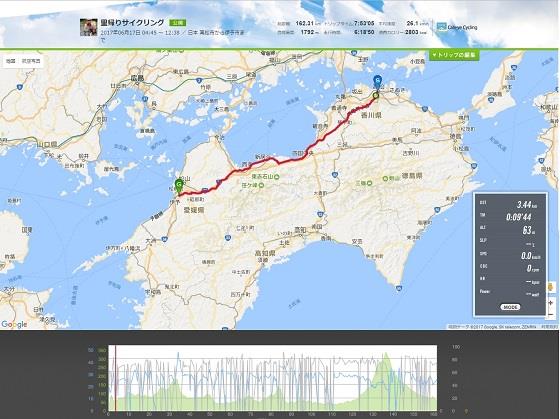Open the 里帰りサイクリング trip title
Screen dimensions: 560x419
[x=132, y=23]
